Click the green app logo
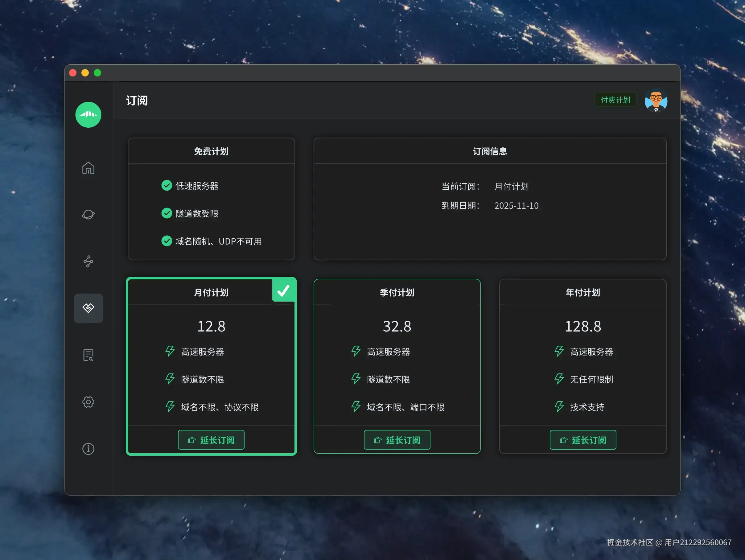 coord(88,115)
